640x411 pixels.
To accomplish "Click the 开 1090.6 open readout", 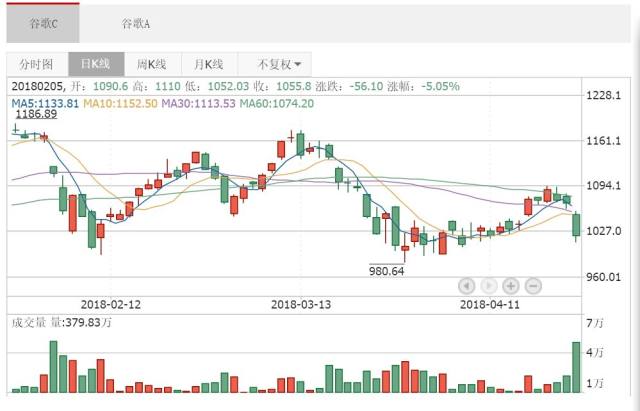I will point(99,87).
